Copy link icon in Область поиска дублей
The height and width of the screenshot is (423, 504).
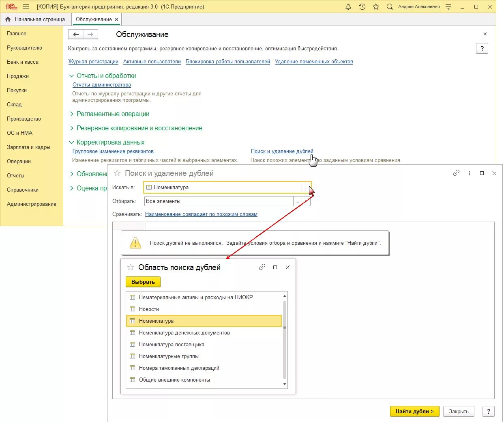pos(262,267)
